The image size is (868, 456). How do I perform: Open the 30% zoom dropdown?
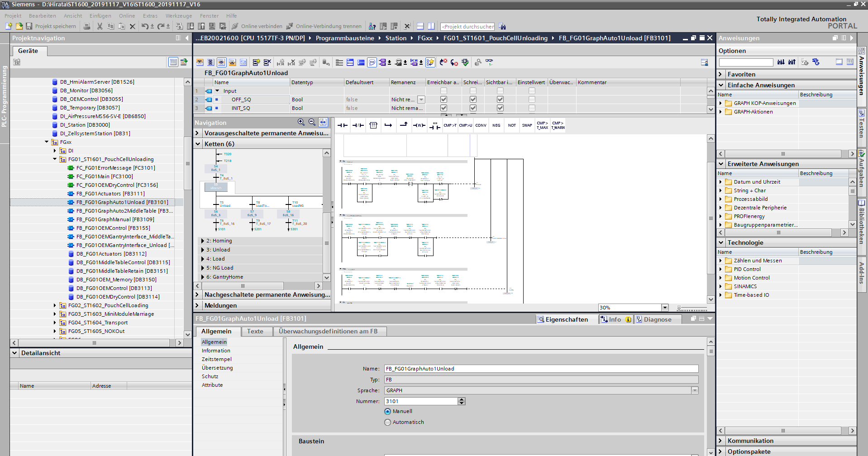pos(665,308)
